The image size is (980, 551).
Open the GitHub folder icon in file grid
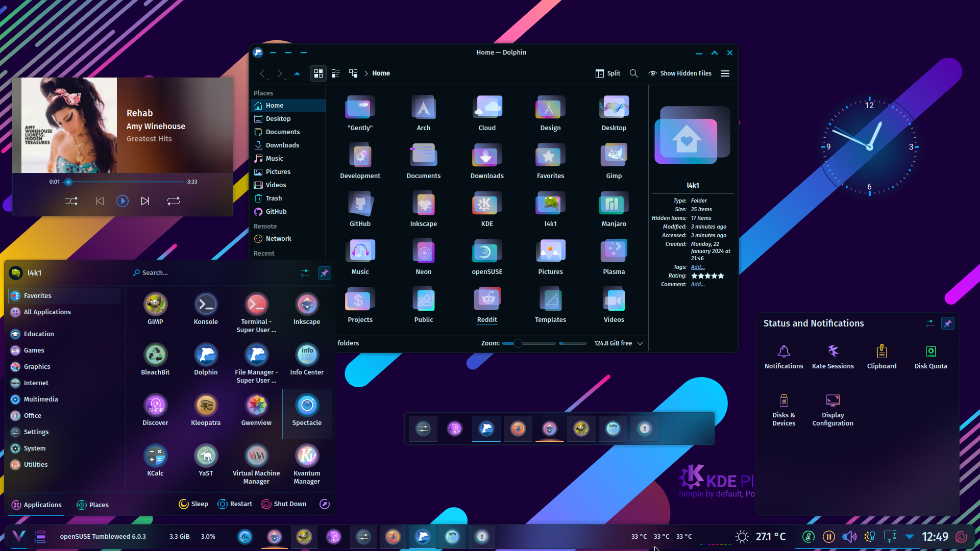click(x=360, y=209)
